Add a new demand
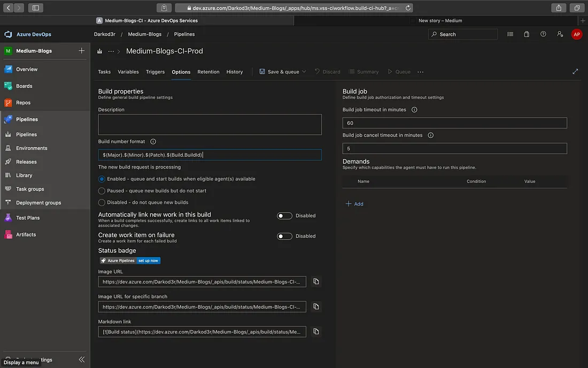 coord(354,204)
